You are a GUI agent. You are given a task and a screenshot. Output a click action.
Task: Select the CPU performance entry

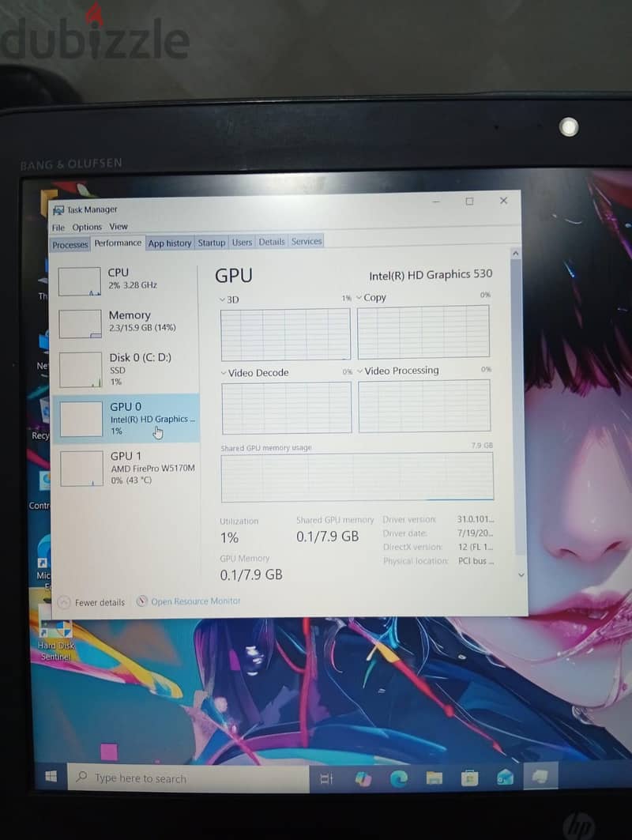pyautogui.click(x=126, y=281)
